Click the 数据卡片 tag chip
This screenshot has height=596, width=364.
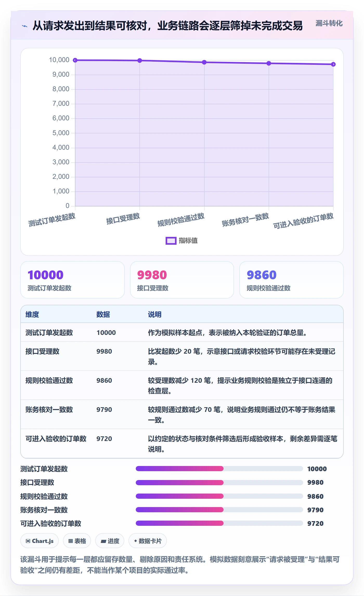click(148, 541)
